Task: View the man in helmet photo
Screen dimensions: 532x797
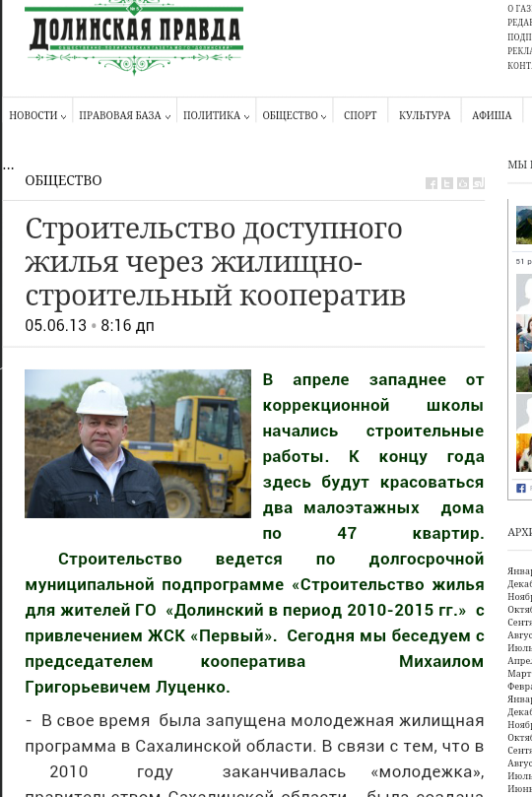Action: 138,443
